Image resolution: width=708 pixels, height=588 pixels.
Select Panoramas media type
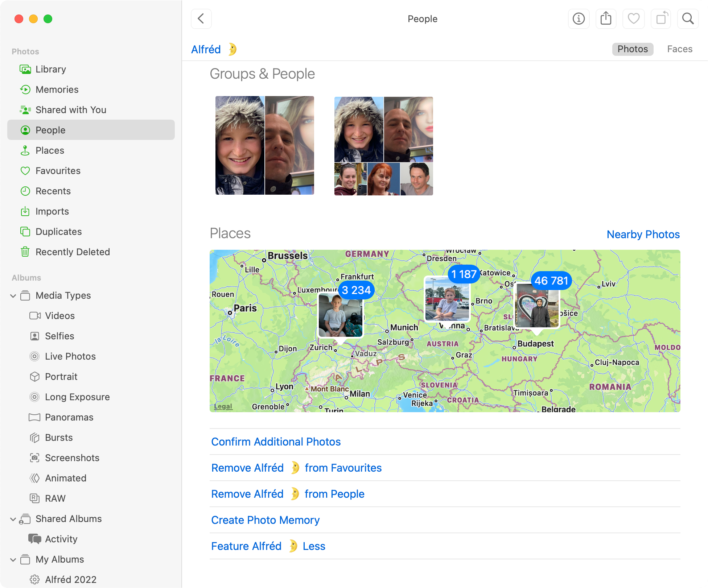coord(91,417)
